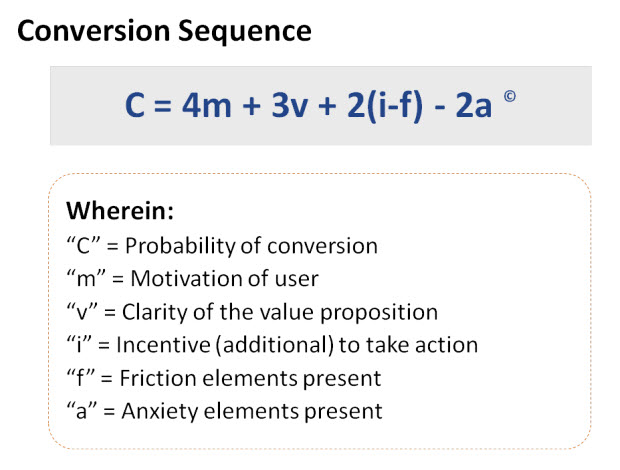This screenshot has width=620, height=470.
Task: Click the "Incentive (additional) to take action" line
Action: point(272,345)
